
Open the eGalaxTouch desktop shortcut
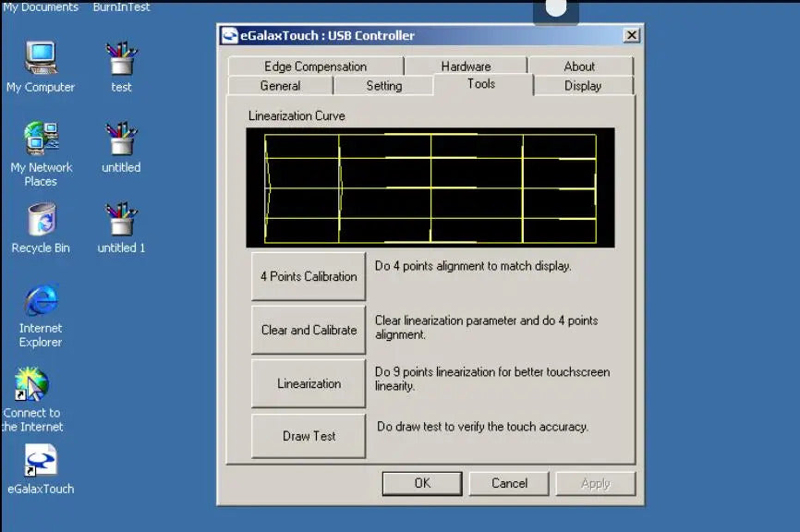click(x=41, y=461)
